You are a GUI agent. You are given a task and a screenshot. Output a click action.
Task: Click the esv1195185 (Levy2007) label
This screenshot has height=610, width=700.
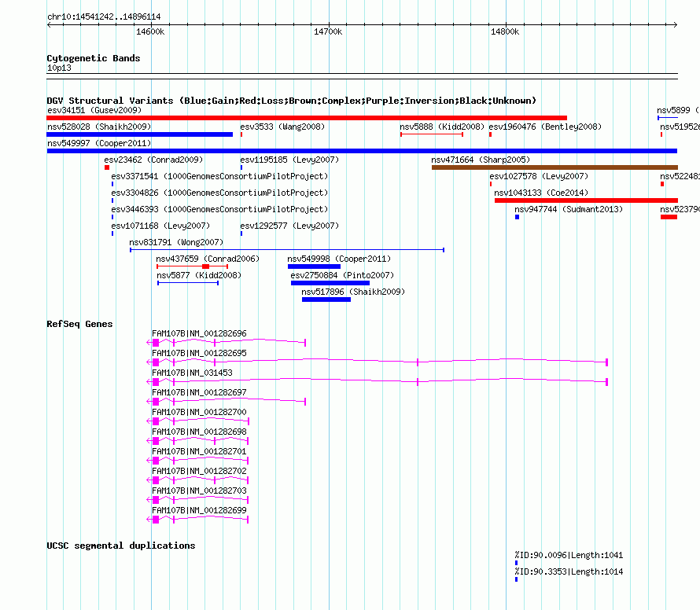coord(289,160)
